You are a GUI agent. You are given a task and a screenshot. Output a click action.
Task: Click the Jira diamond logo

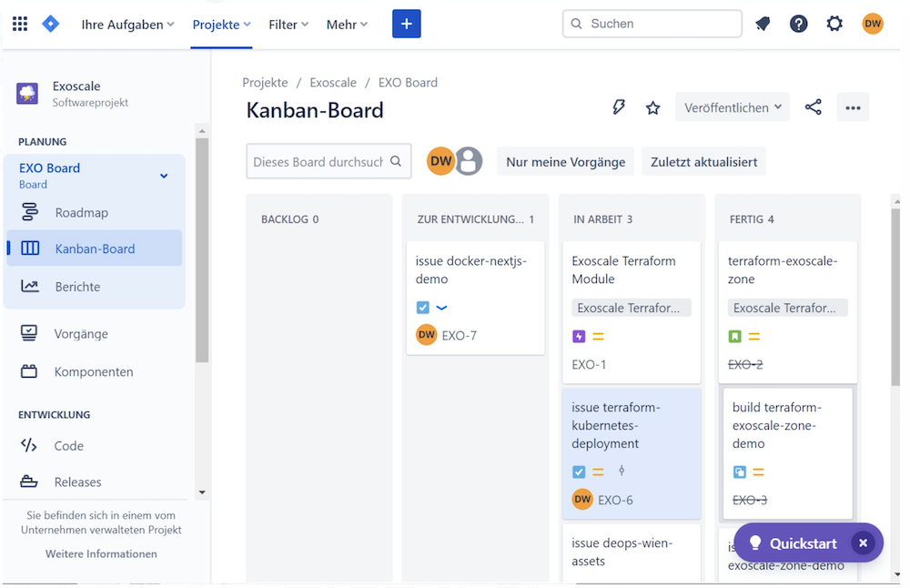coord(50,24)
